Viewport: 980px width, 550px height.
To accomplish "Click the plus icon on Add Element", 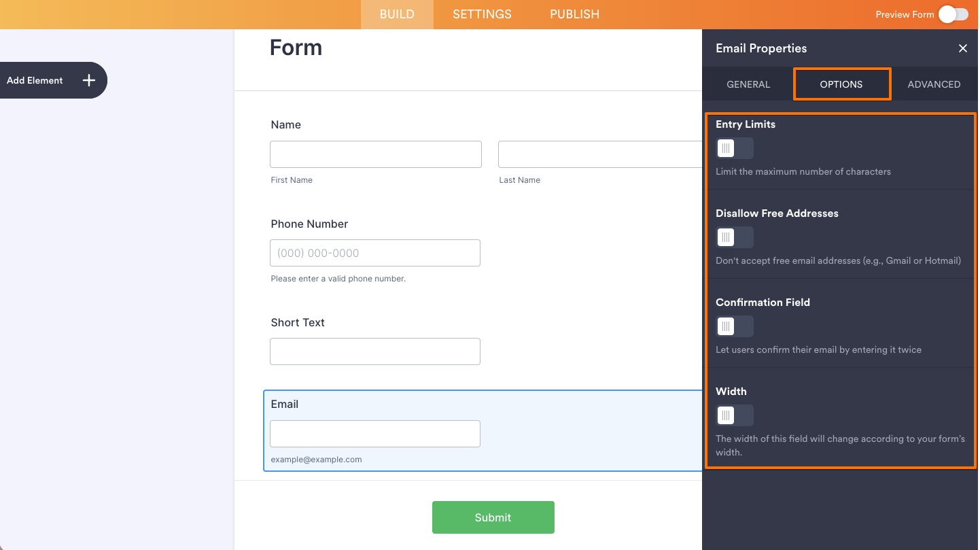I will tap(89, 80).
